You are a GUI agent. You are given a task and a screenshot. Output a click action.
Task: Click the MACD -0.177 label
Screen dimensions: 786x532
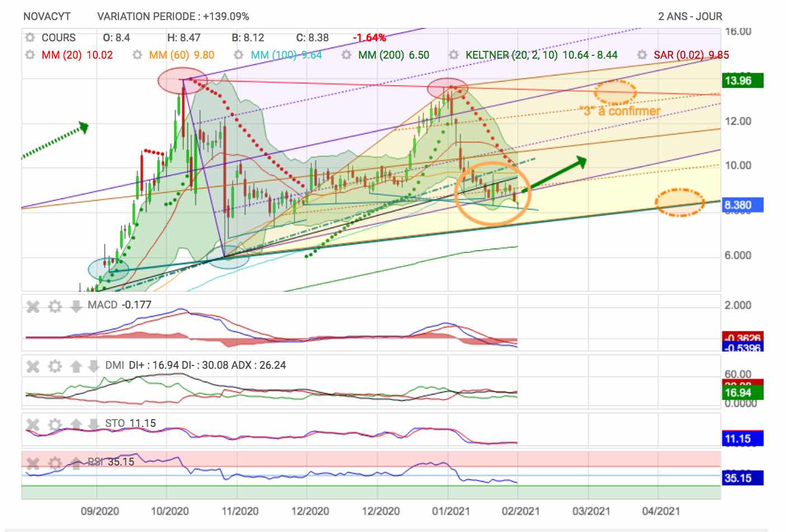[x=120, y=305]
